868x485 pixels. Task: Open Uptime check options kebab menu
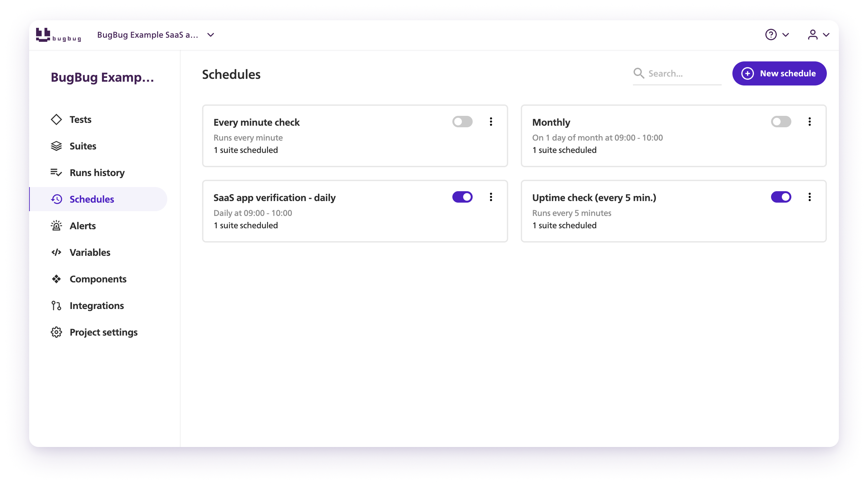click(x=809, y=197)
